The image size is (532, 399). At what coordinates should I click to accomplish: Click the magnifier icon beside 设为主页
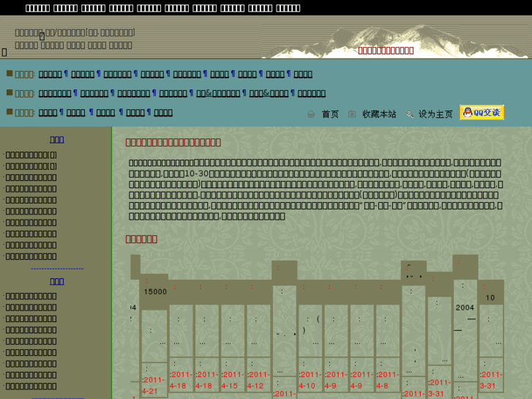(x=410, y=114)
